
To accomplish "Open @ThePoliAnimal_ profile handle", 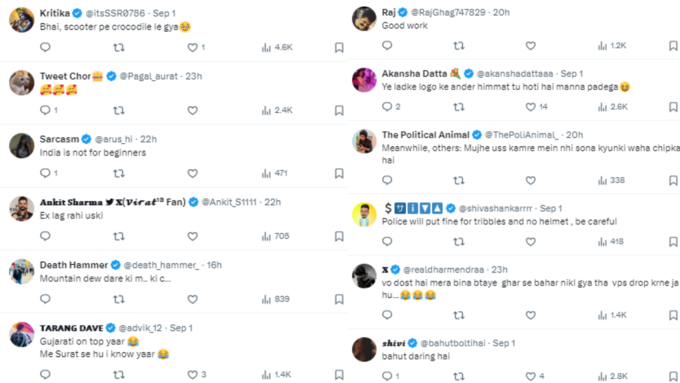I will 522,135.
